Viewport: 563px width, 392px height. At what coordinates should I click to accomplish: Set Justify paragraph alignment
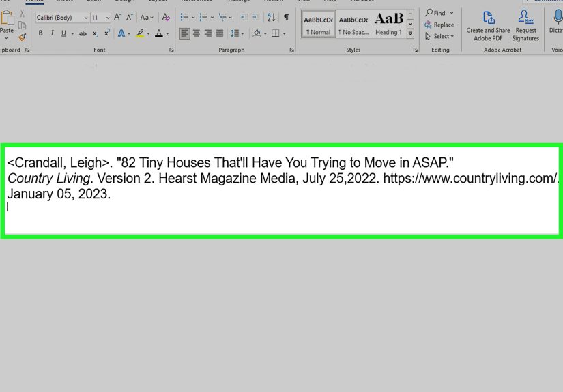tap(220, 33)
